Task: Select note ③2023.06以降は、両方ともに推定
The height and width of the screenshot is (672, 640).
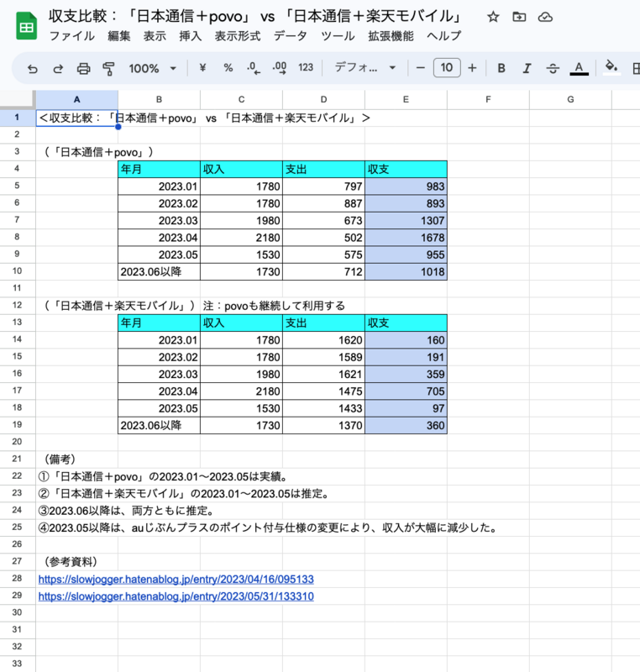Action: click(126, 511)
